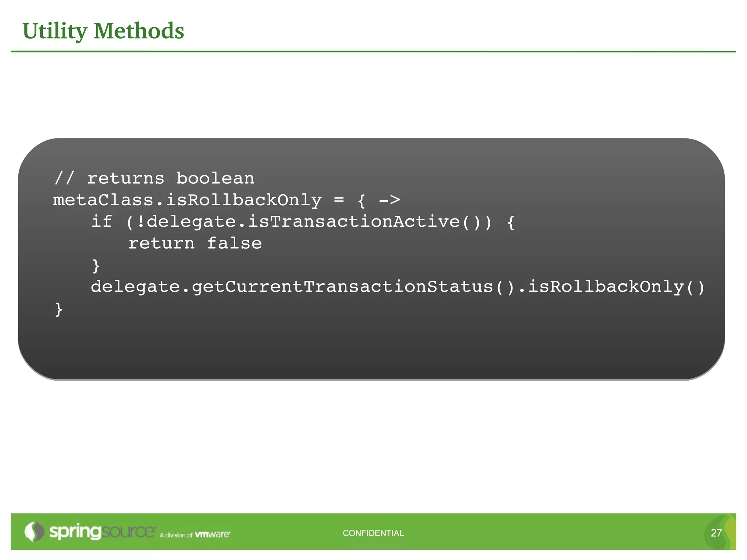Click the 'metaClass.isRollbackOnly = { ->' line

pyautogui.click(x=227, y=200)
